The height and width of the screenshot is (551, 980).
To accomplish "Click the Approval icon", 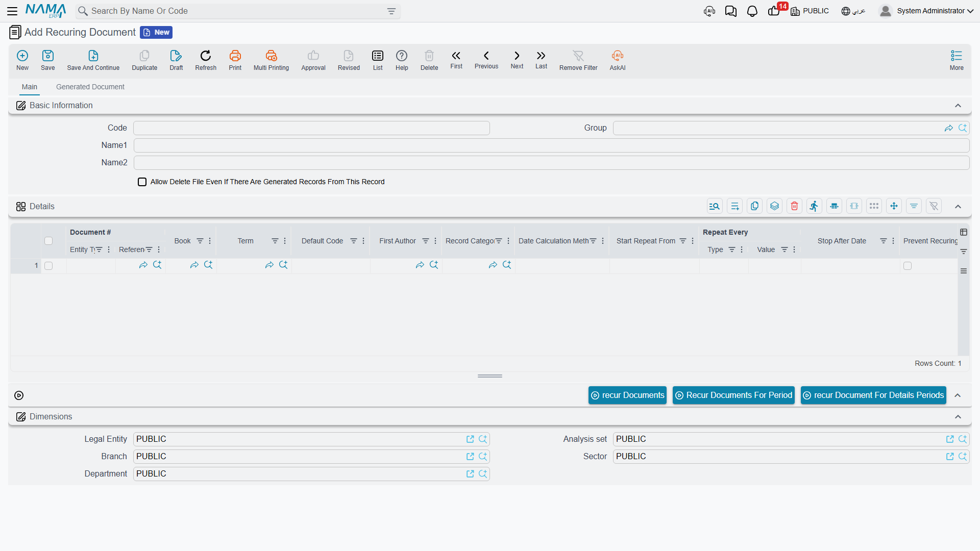I will (x=313, y=60).
